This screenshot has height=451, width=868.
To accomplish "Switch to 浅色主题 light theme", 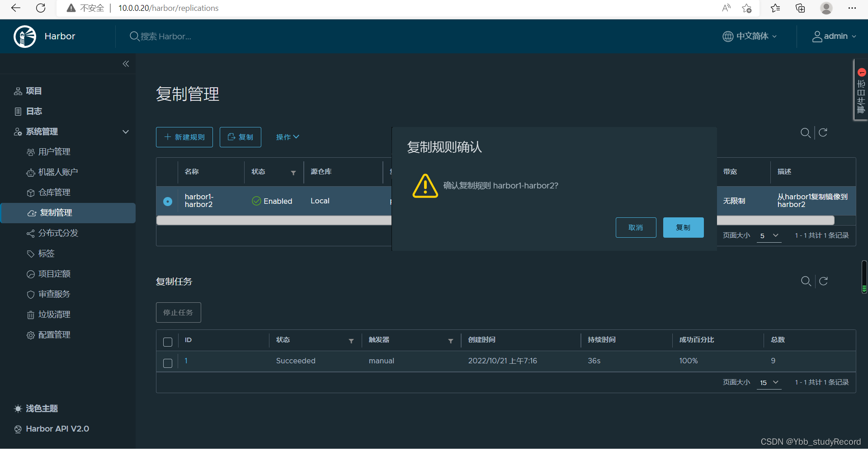I will tap(36, 409).
